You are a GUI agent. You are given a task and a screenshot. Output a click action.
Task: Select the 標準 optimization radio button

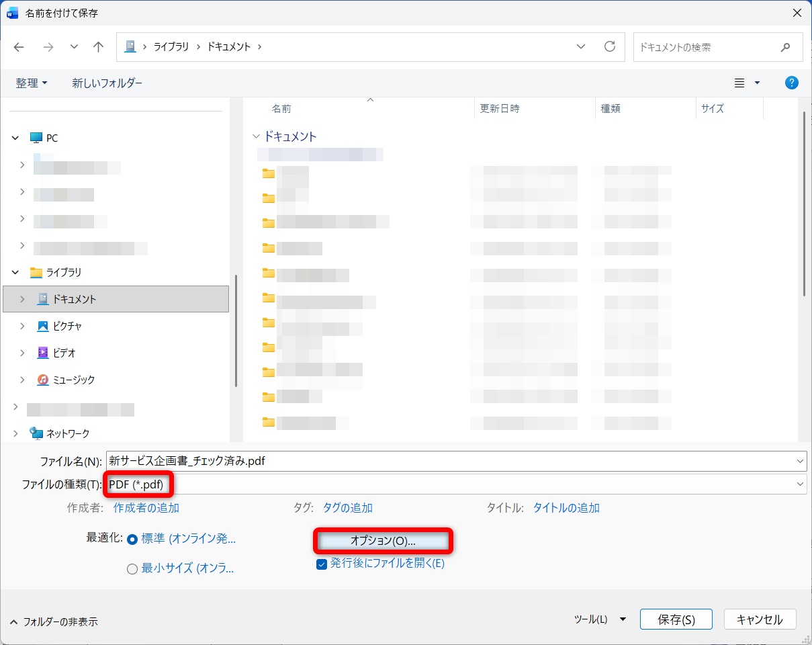click(x=132, y=537)
